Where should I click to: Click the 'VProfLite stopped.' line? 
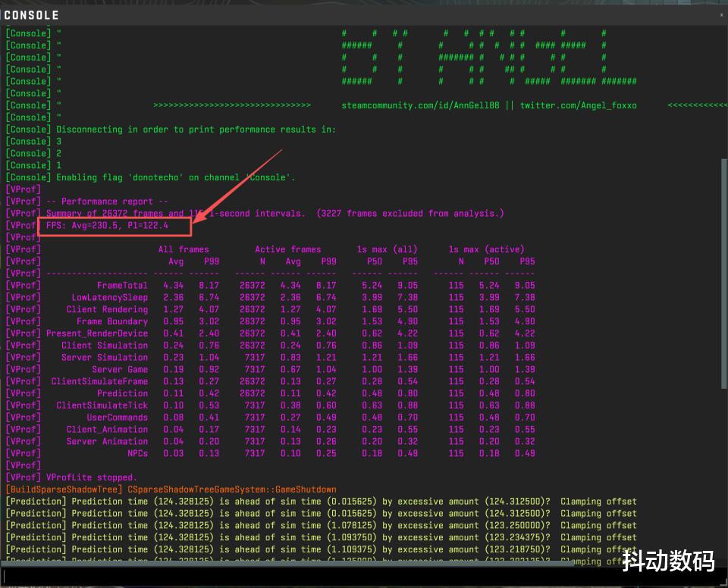[92, 477]
